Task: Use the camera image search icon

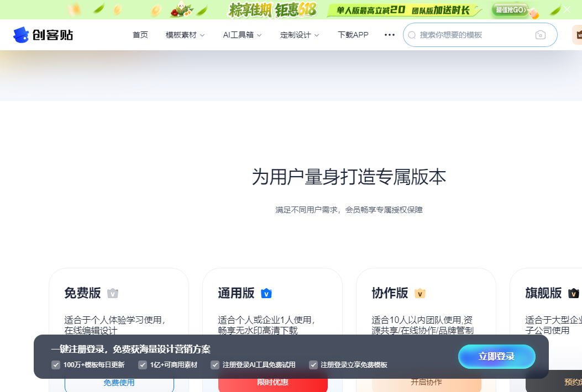Action: tap(541, 35)
